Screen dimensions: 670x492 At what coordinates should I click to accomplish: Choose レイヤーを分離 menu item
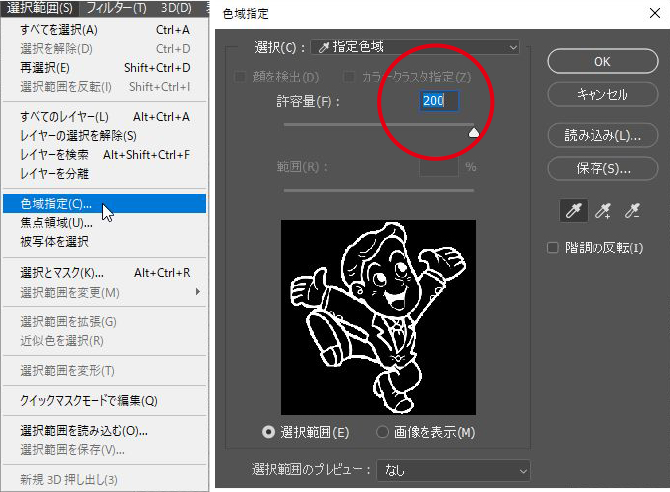[x=105, y=174]
